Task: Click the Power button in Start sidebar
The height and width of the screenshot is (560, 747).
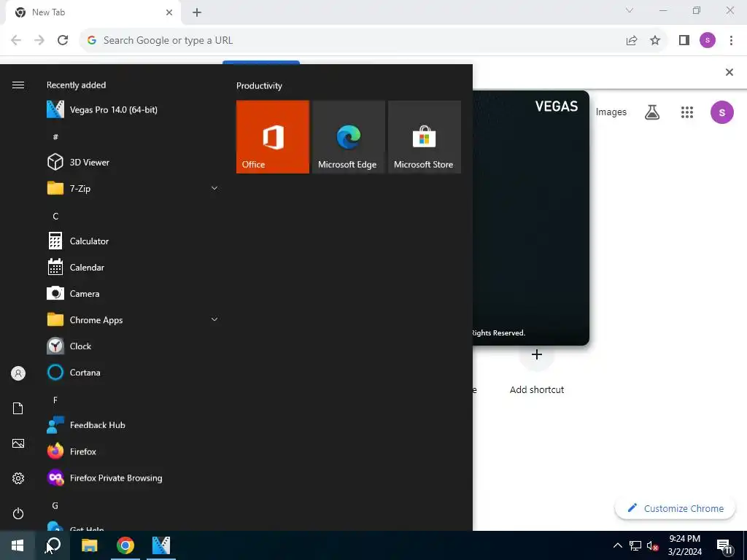Action: [18, 513]
